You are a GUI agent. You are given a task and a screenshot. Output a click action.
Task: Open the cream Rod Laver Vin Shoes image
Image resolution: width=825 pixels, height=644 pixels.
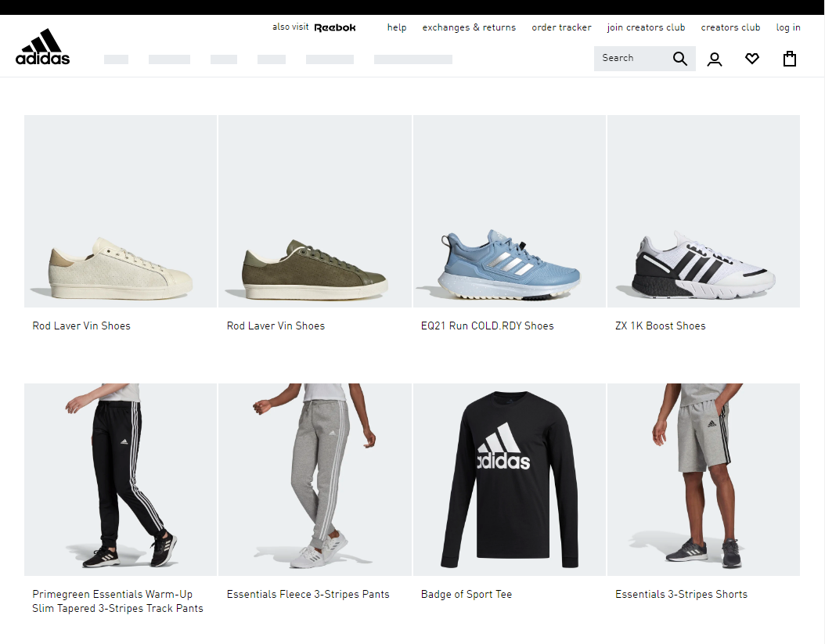(121, 211)
